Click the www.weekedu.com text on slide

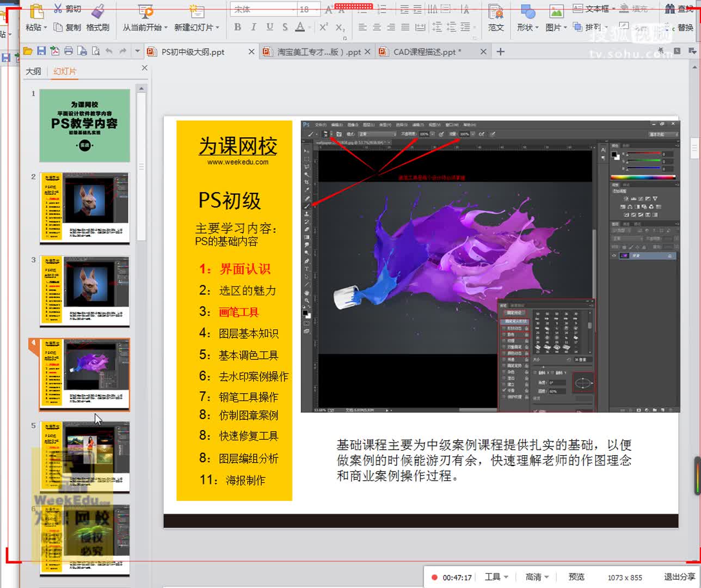click(238, 162)
